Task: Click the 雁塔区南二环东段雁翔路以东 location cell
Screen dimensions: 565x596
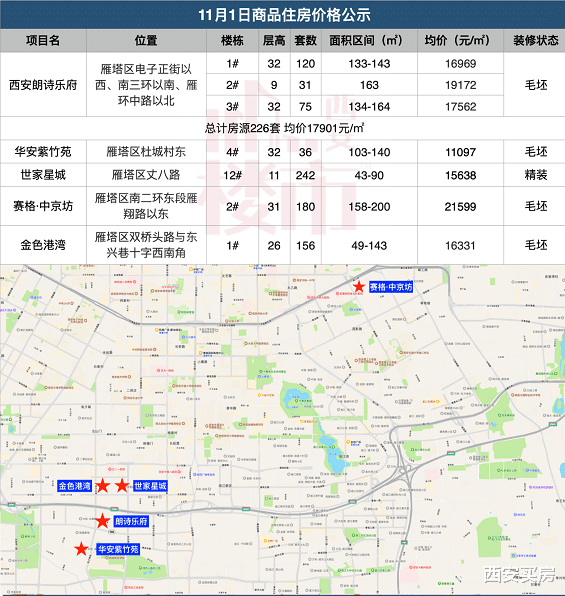Action: click(x=146, y=206)
